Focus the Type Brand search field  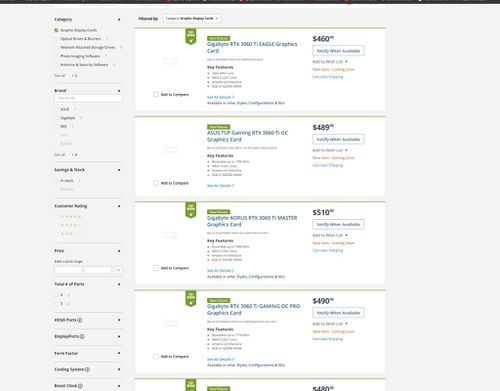88,98
